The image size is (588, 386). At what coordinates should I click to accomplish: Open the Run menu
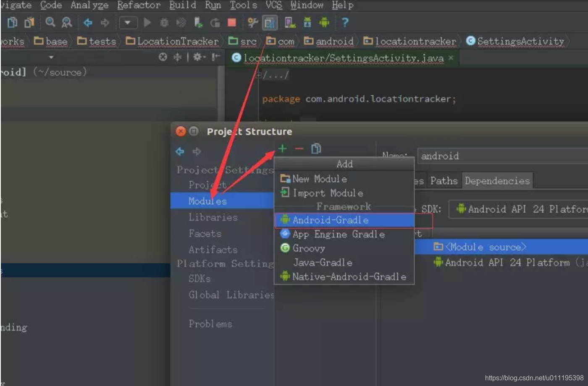point(213,5)
